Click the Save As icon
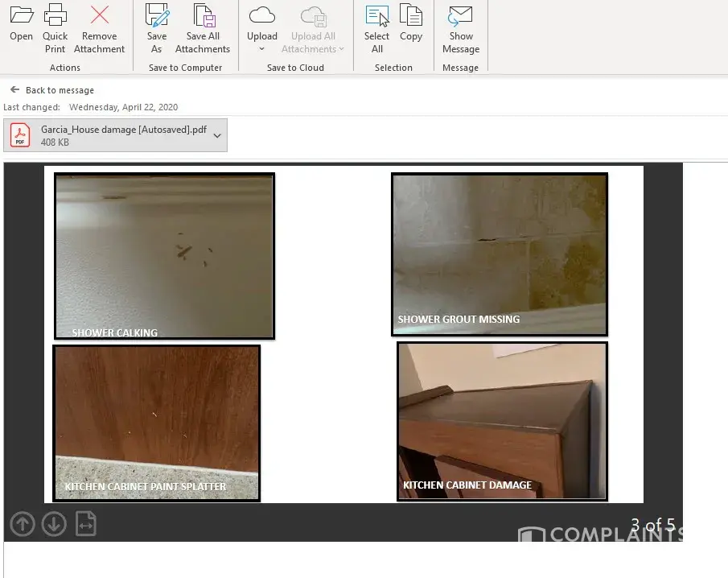 [x=157, y=15]
